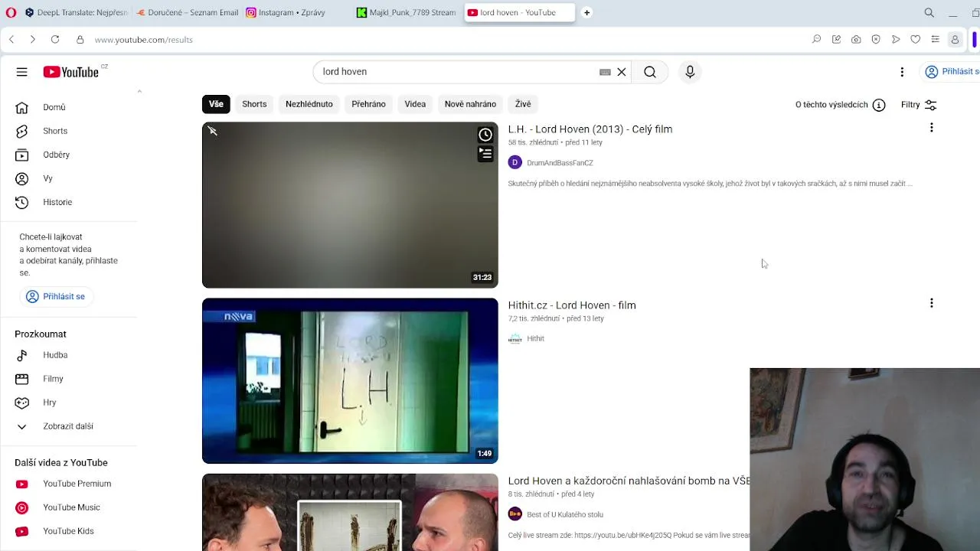Submit search with magnifier button
This screenshot has width=980, height=551.
(x=650, y=72)
